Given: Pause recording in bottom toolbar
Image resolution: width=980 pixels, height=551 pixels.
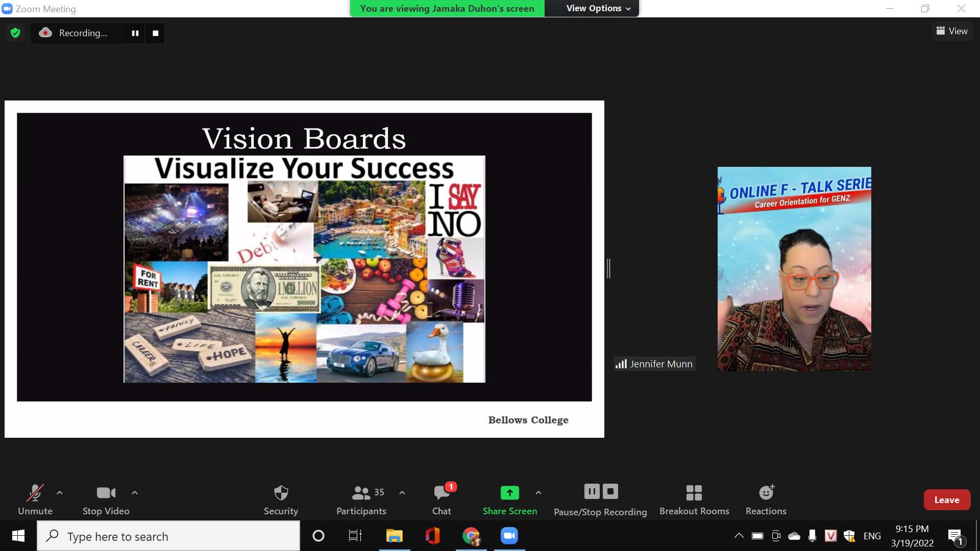Looking at the screenshot, I should pos(592,491).
